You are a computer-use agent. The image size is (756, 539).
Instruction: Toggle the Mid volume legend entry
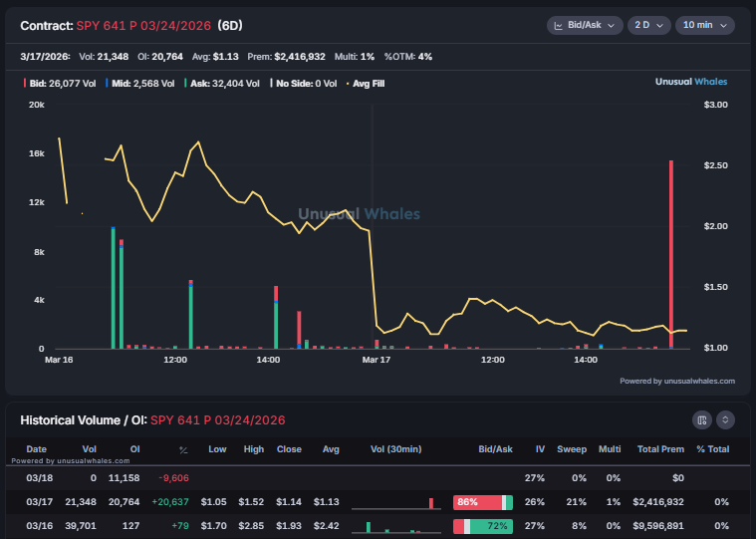pyautogui.click(x=140, y=84)
